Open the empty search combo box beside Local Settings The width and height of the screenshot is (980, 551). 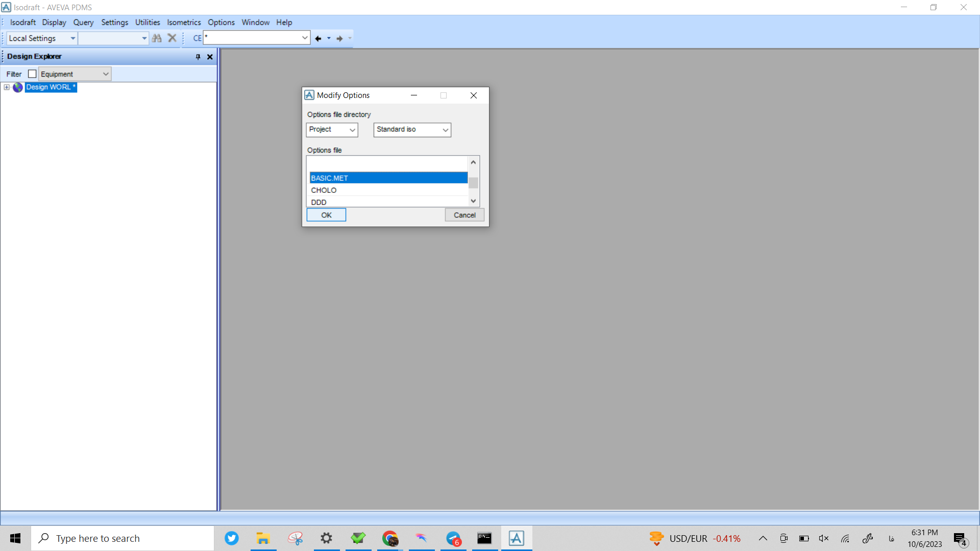[x=113, y=38]
